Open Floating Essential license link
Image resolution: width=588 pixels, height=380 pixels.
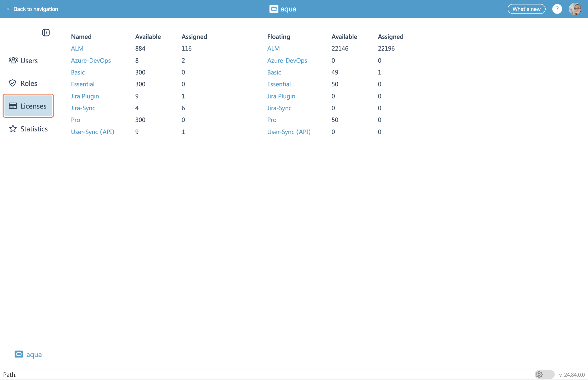point(279,84)
